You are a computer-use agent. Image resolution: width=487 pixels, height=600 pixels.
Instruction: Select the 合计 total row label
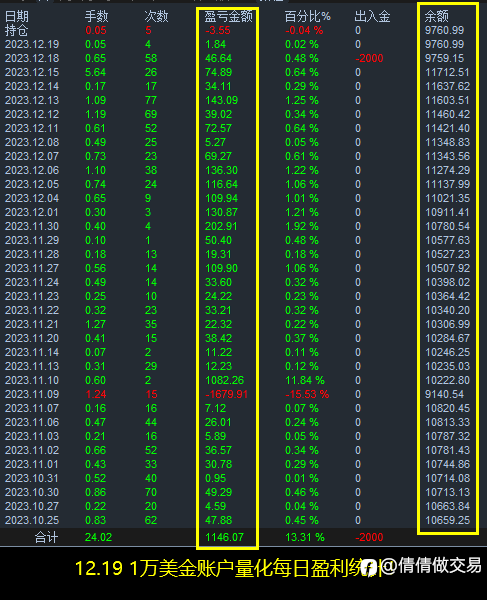[46, 537]
